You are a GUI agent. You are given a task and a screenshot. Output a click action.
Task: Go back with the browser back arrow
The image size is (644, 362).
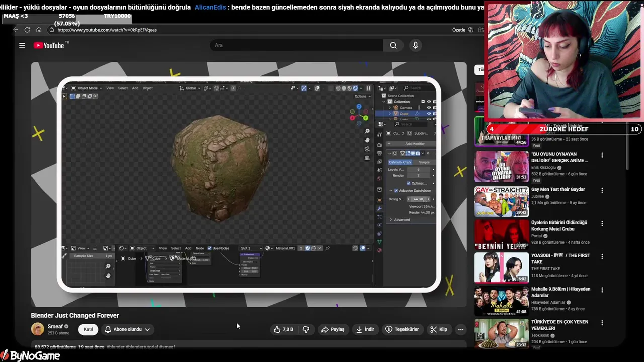click(x=16, y=30)
